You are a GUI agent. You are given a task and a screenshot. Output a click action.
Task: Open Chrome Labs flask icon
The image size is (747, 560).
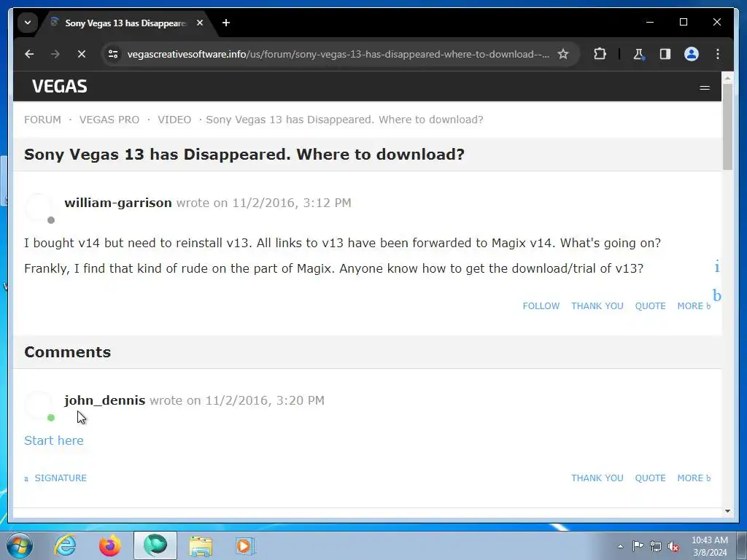tap(638, 54)
